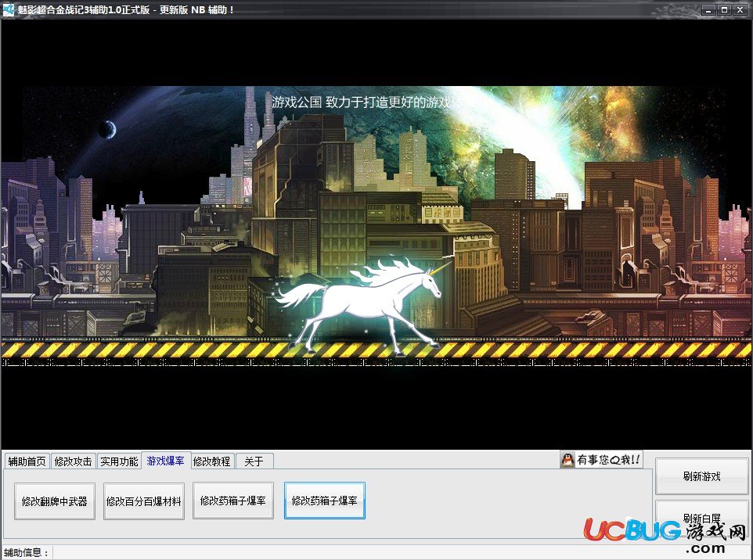Click the QQ penguin contact icon
This screenshot has height=560, width=753.
click(x=567, y=460)
